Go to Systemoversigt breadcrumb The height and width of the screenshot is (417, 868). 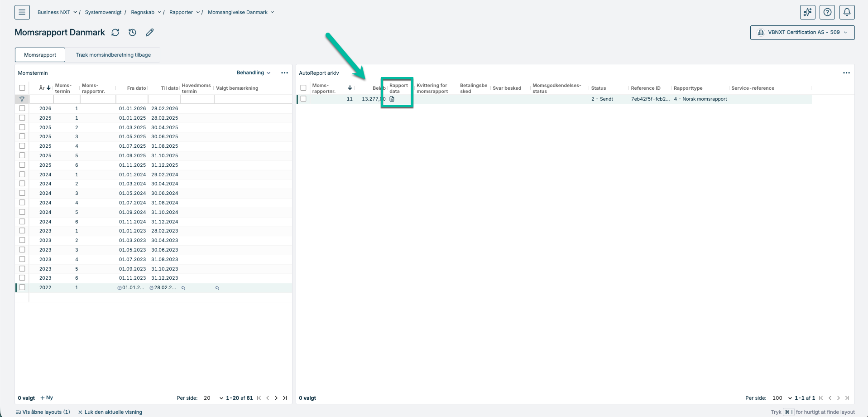point(103,12)
